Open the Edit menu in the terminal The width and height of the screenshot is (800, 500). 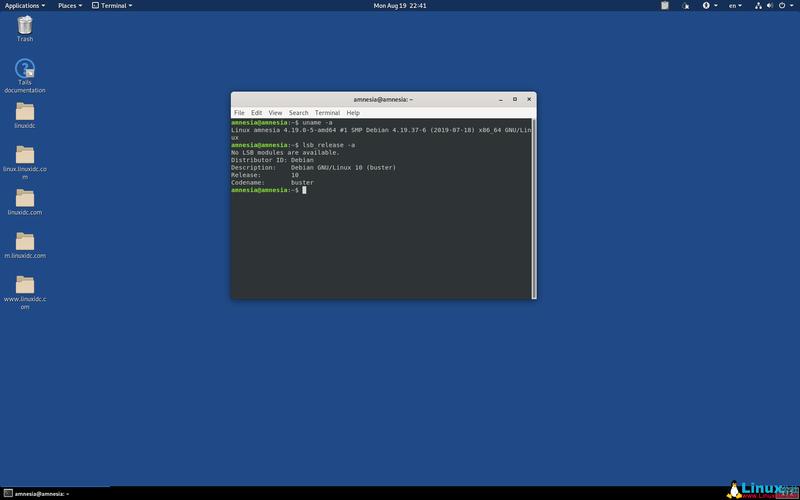click(x=257, y=113)
